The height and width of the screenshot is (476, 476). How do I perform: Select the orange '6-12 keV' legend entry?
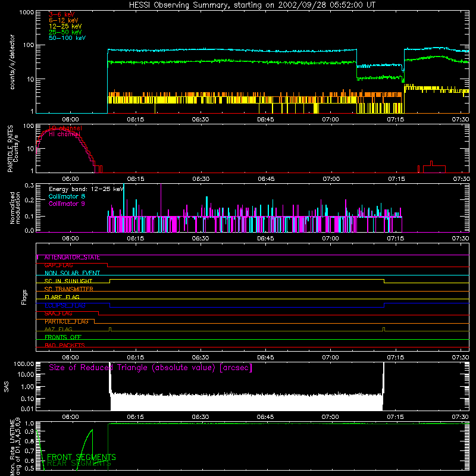pos(63,20)
